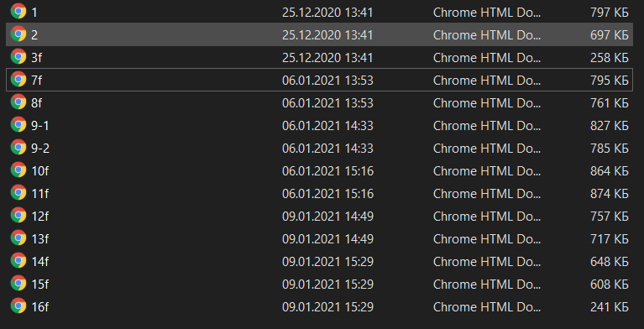This screenshot has width=644, height=329.
Task: Click the file name 13f
Action: (x=39, y=238)
